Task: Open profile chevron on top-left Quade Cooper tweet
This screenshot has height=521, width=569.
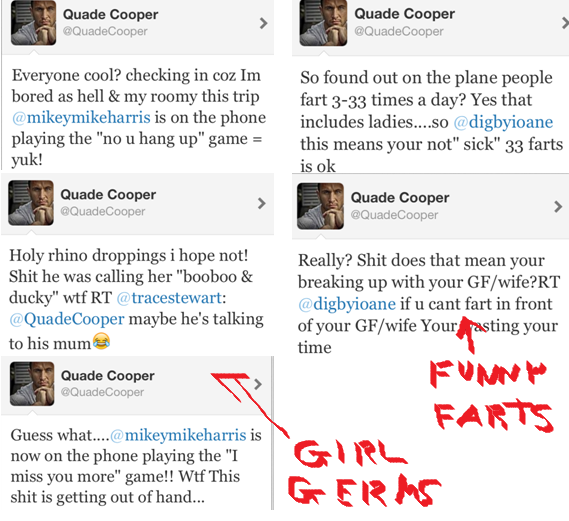Action: point(264,23)
